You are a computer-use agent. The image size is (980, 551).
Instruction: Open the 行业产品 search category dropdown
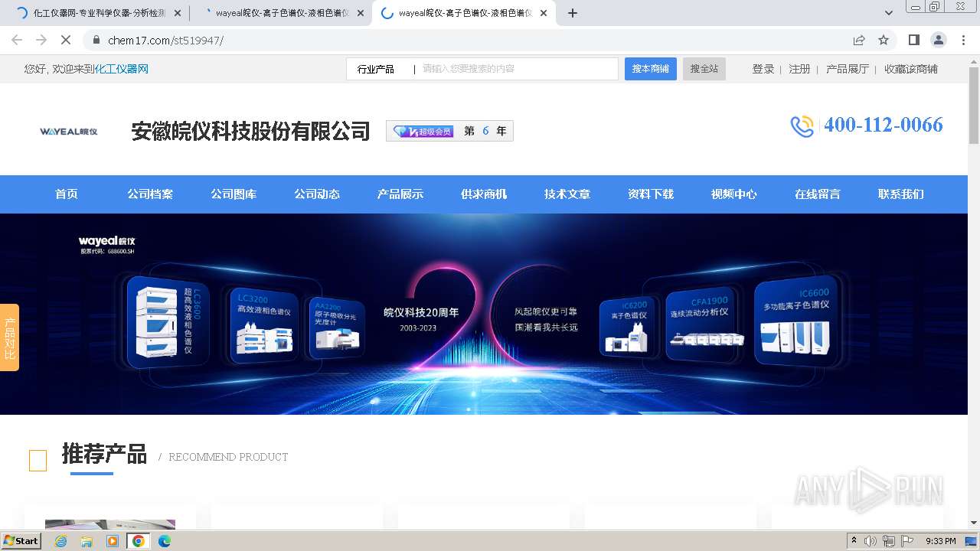tap(377, 69)
